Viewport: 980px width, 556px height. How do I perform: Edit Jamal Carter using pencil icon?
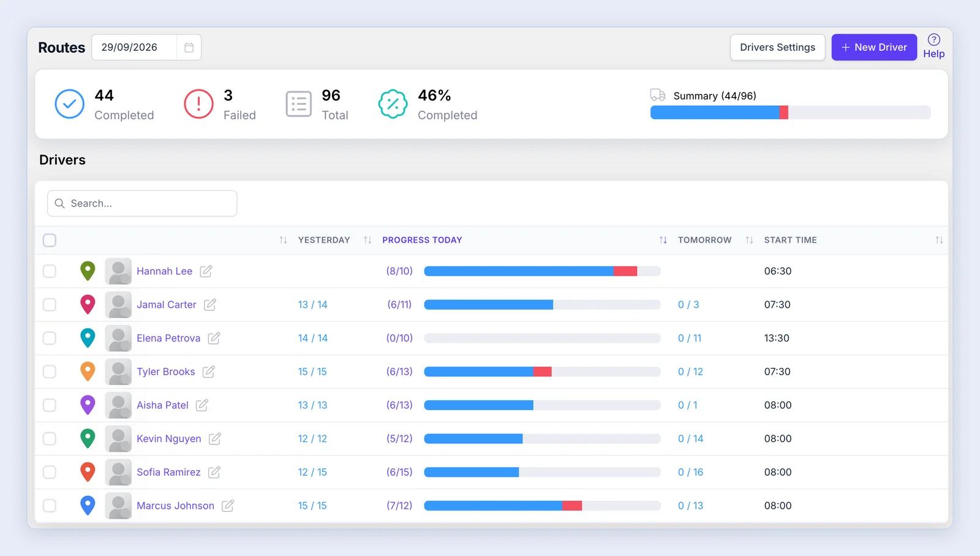pos(210,305)
